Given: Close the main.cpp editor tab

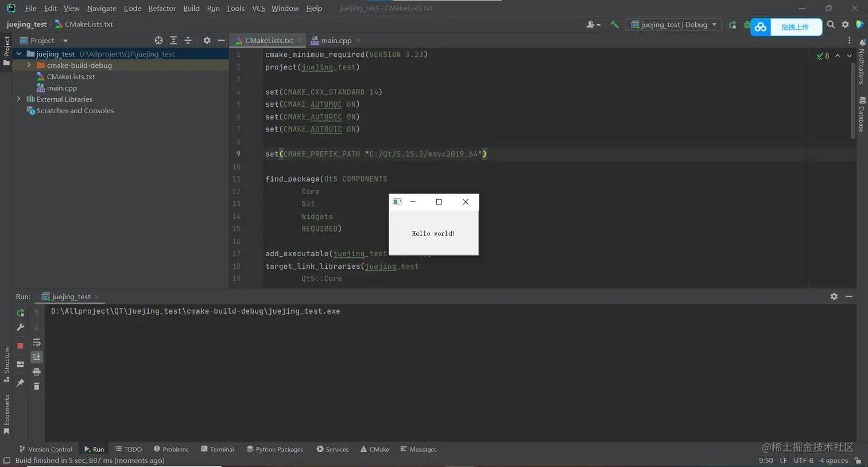Looking at the screenshot, I should click(359, 40).
